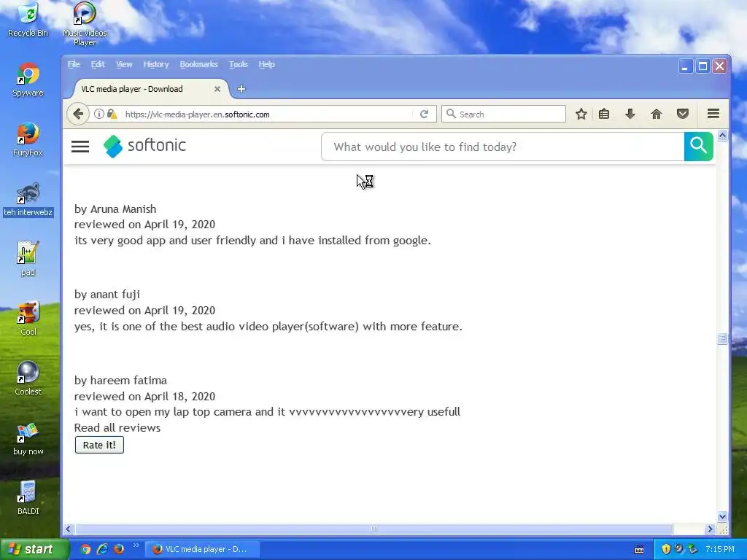Click the 'What would you like to find today?' field
Screen dimensions: 747x560
point(503,147)
